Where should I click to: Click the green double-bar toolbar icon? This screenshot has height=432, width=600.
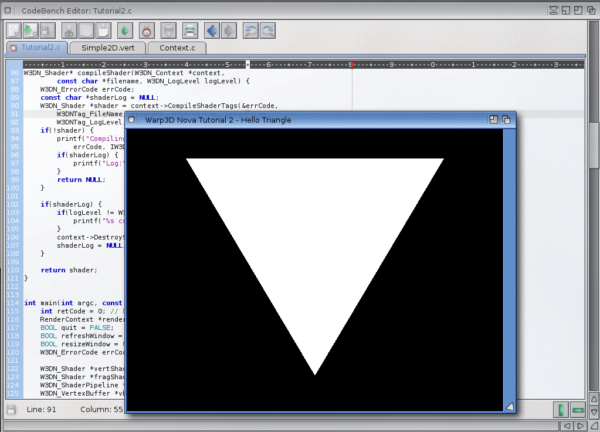[190, 31]
